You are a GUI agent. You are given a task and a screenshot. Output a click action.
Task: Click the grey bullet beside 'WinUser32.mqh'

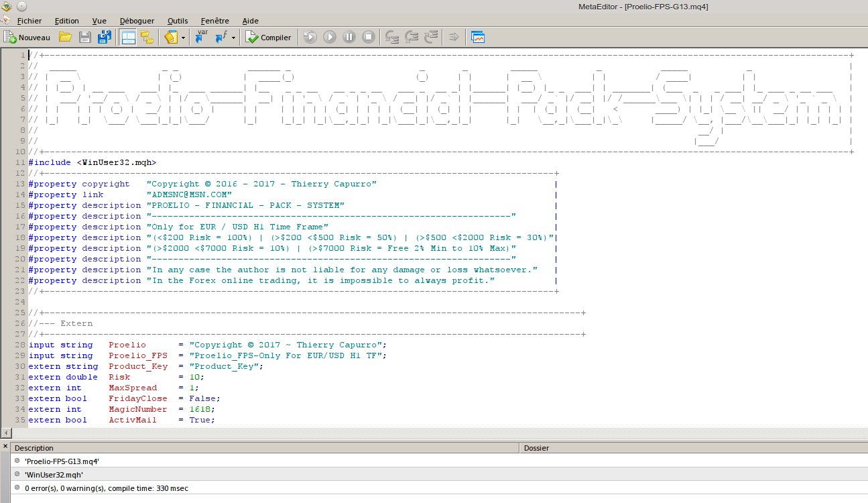[x=17, y=475]
